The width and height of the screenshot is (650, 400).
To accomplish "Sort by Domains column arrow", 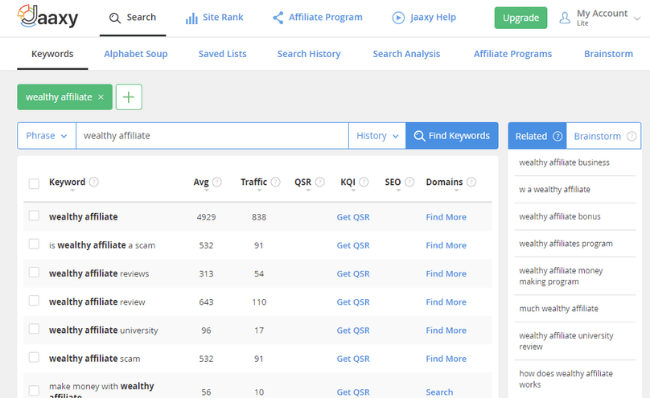I will 456,190.
